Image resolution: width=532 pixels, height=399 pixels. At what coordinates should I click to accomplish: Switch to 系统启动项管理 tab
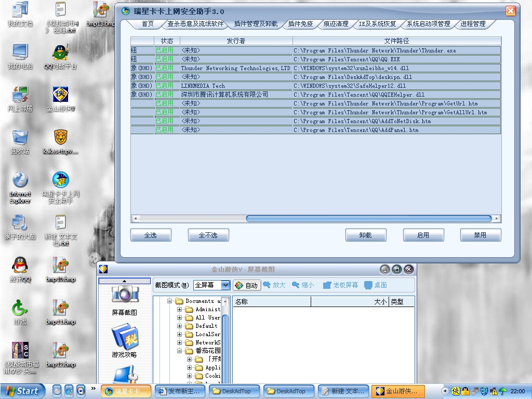[429, 24]
